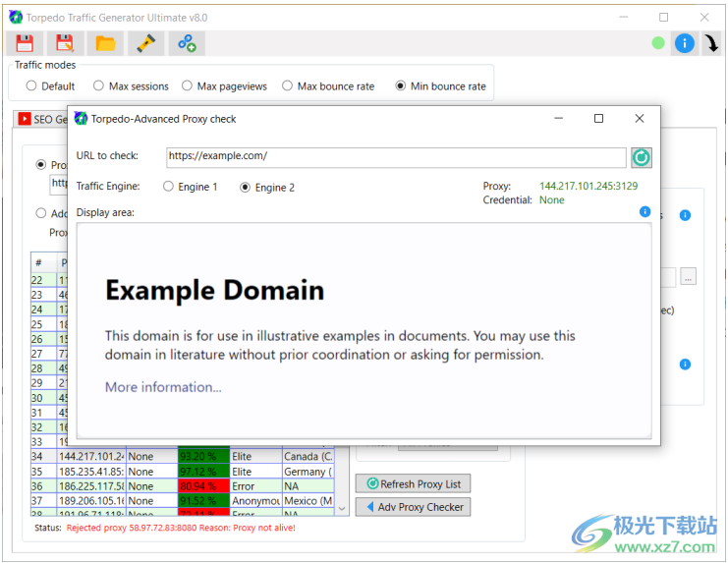This screenshot has height=563, width=728.
Task: Click the 91.52 % green cell
Action: [x=203, y=501]
